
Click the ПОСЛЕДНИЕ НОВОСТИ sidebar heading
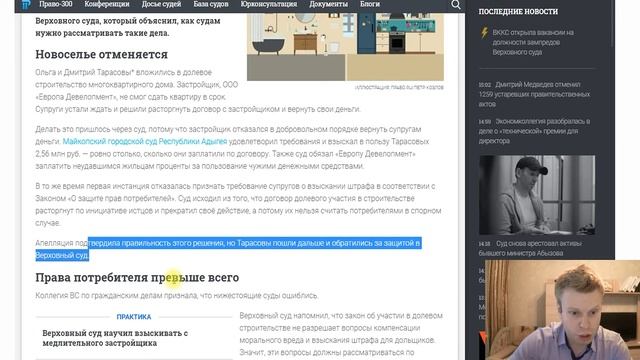518,12
